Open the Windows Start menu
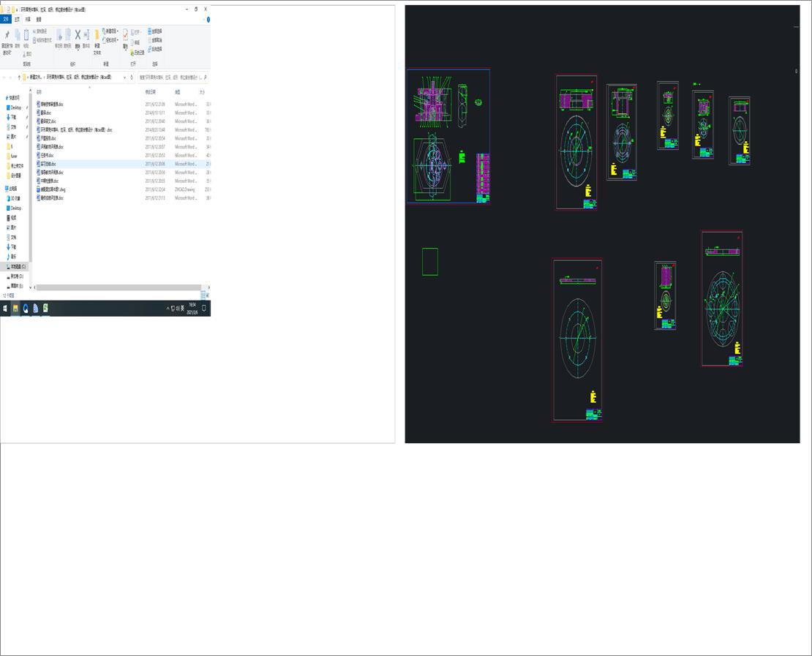 5,308
